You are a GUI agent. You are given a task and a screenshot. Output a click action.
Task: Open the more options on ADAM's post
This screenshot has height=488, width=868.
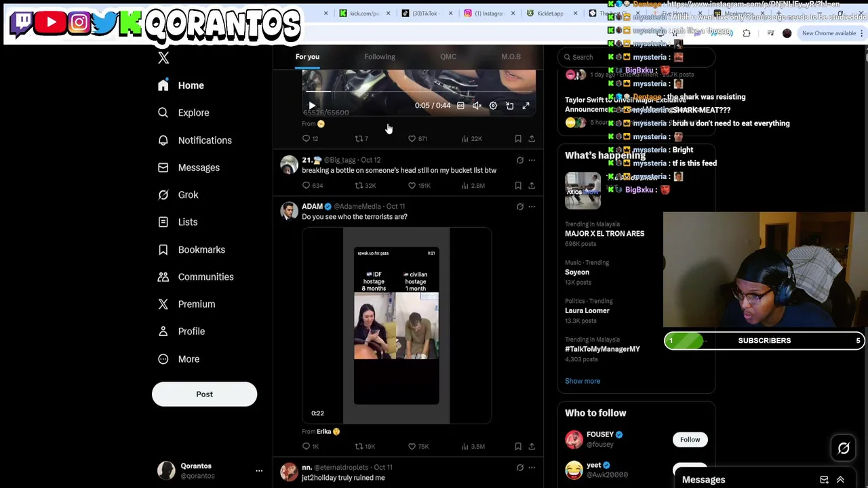[x=532, y=207]
